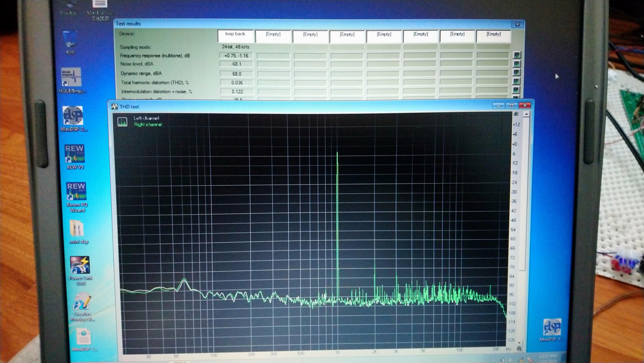Close the Test results window

[517, 24]
